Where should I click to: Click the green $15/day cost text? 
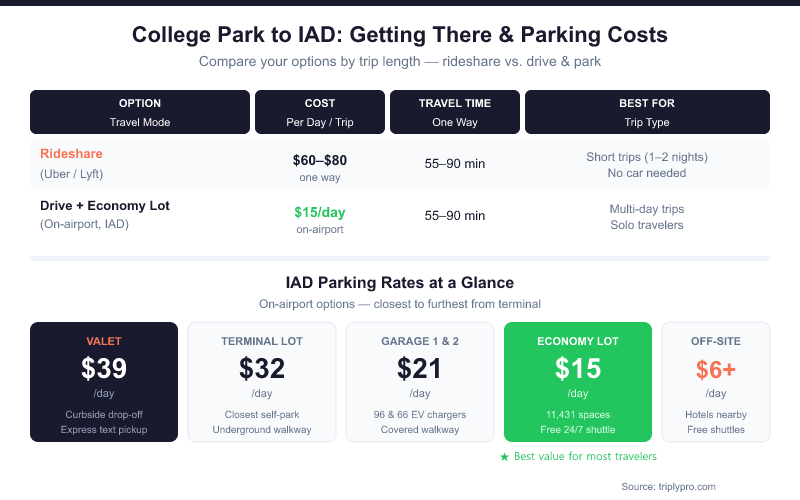click(x=320, y=212)
